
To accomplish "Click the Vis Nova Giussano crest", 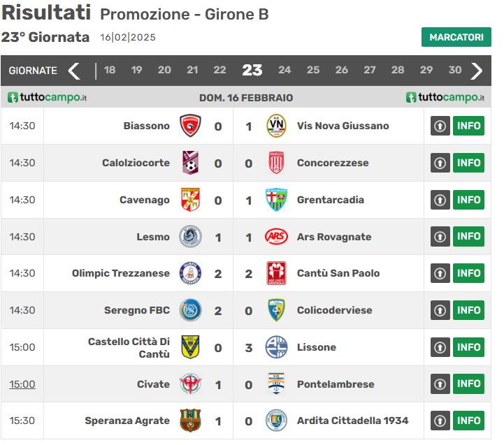I will point(276,126).
